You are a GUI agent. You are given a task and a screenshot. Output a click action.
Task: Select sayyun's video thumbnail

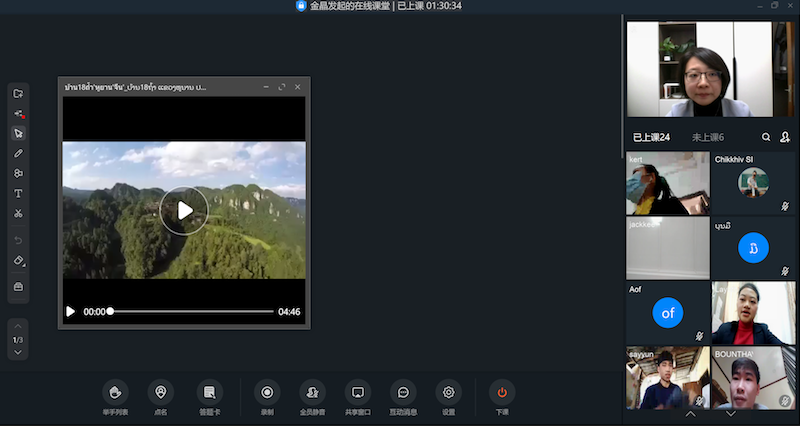668,378
